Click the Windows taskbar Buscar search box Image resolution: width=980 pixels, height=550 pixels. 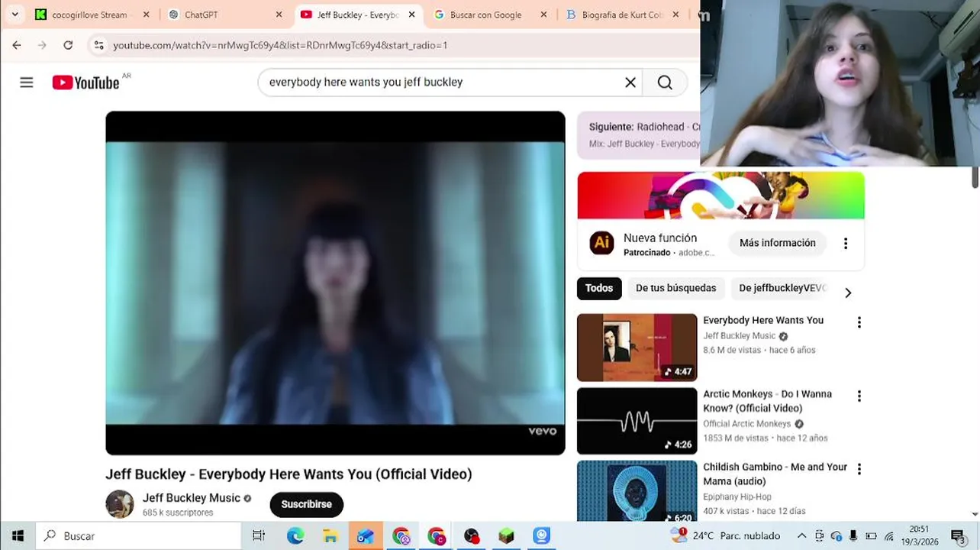[x=138, y=536]
